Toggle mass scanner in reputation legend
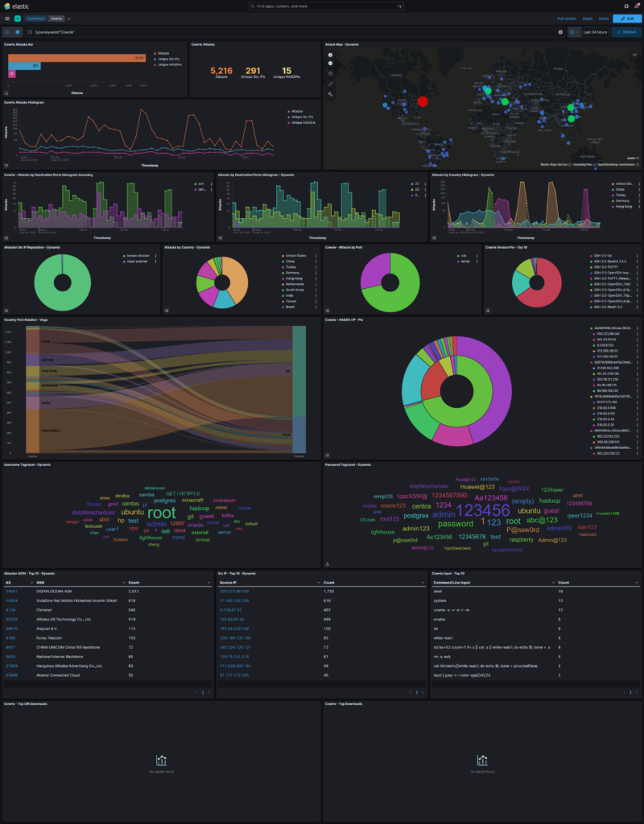644x824 pixels. (135, 262)
